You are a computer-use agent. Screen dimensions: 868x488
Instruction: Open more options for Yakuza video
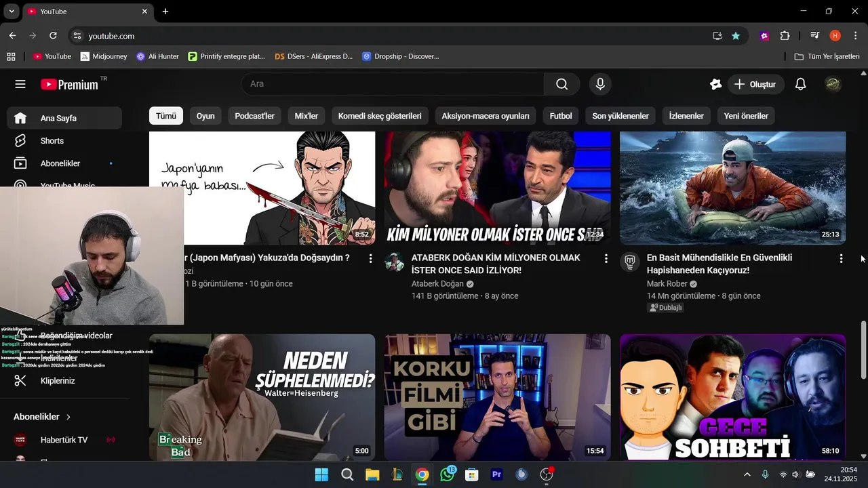pos(370,258)
